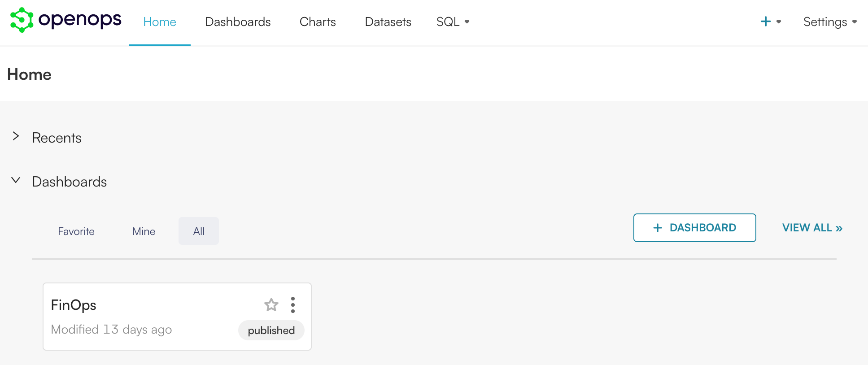Open the Settings menu

point(829,22)
